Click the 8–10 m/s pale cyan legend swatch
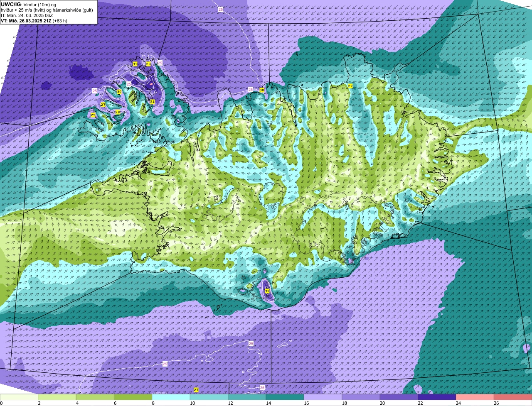The height and width of the screenshot is (406, 532). point(171,397)
